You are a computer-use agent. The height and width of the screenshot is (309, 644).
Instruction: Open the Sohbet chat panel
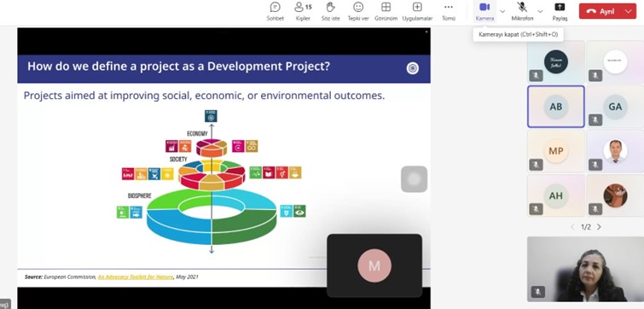point(275,11)
